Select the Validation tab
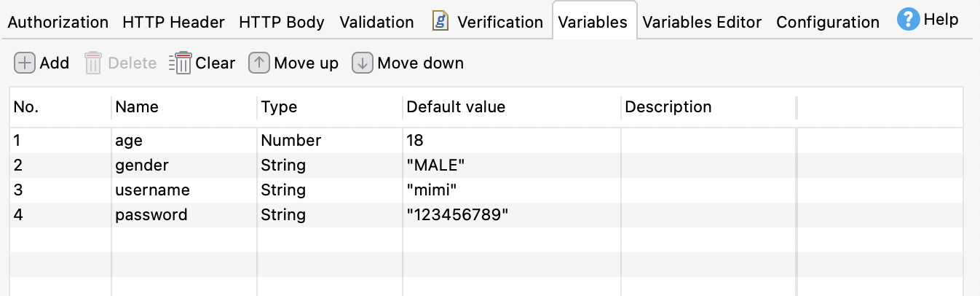Screen dimensions: 980x296 [x=376, y=23]
